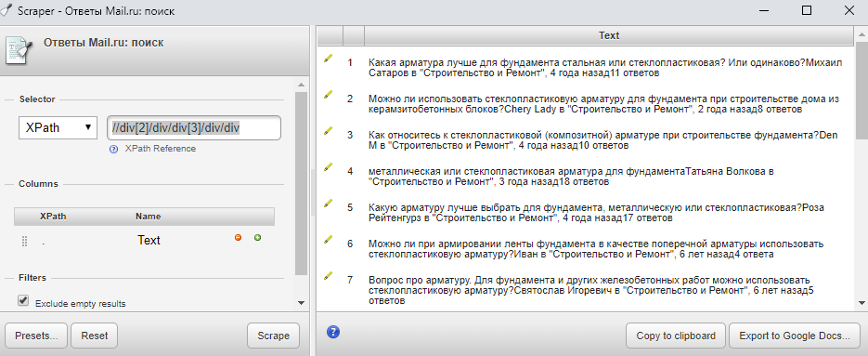This screenshot has width=868, height=356.
Task: Click the pencil icon on result row 2
Action: [329, 94]
